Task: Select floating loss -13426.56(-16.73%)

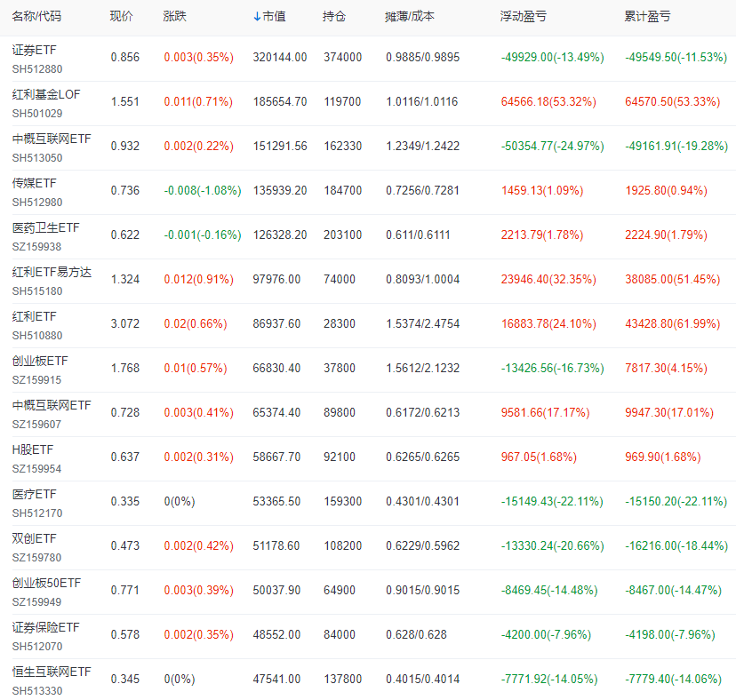Action: [x=553, y=369]
